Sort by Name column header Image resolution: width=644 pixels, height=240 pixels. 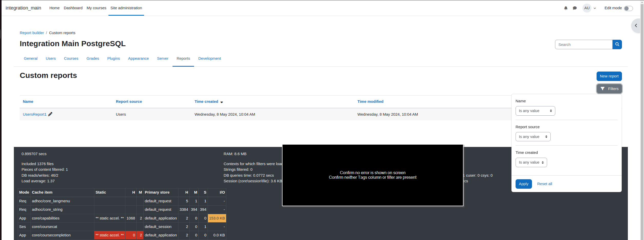[28, 102]
